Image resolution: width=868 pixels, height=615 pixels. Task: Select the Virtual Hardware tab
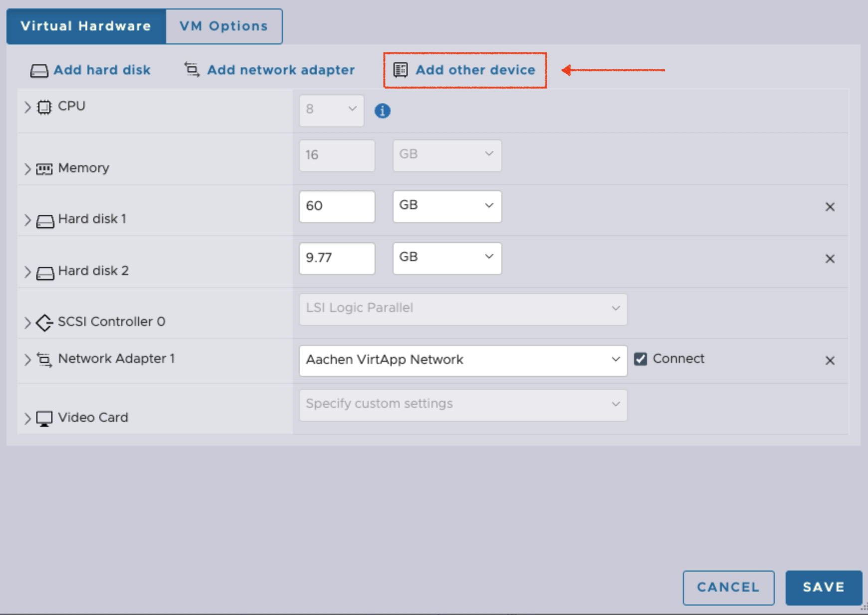tap(86, 26)
